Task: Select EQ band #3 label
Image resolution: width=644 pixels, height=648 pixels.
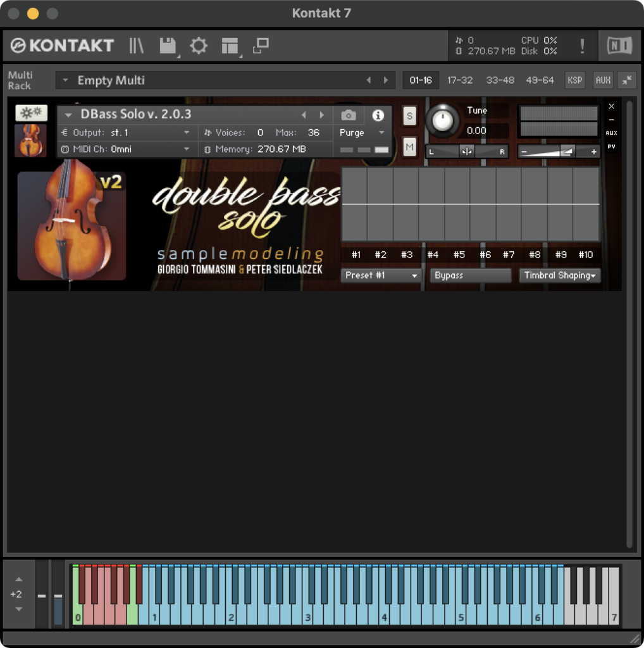Action: coord(407,254)
